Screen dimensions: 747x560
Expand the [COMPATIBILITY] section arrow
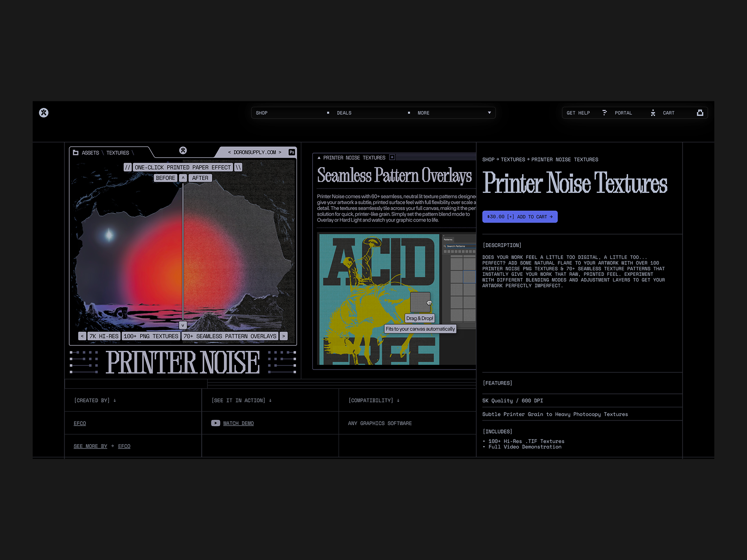pos(398,400)
